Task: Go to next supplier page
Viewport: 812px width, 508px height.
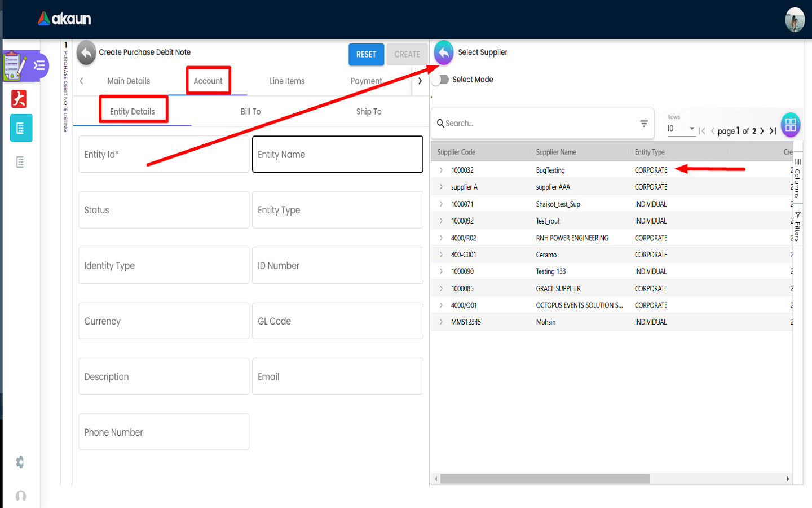Action: [x=762, y=131]
